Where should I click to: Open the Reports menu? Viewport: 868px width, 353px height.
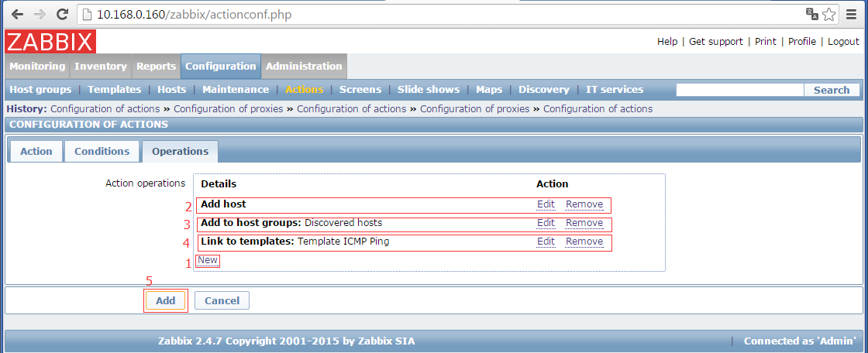[156, 67]
